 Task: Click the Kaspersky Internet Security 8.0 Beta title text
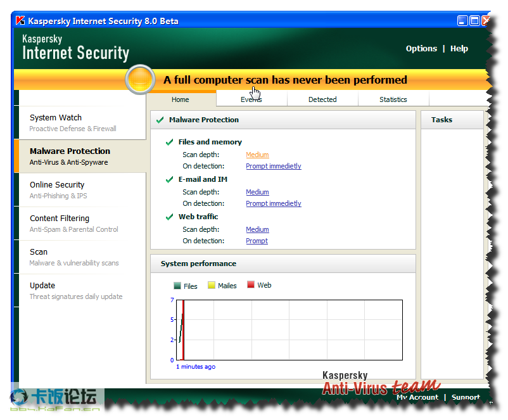pyautogui.click(x=103, y=21)
